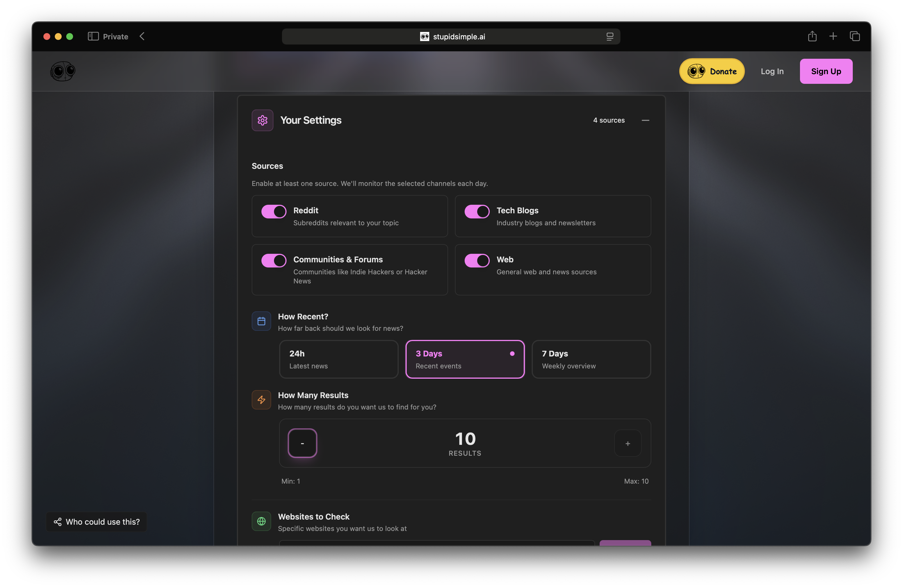The height and width of the screenshot is (588, 903).
Task: Decrease results with the minus button
Action: [303, 443]
